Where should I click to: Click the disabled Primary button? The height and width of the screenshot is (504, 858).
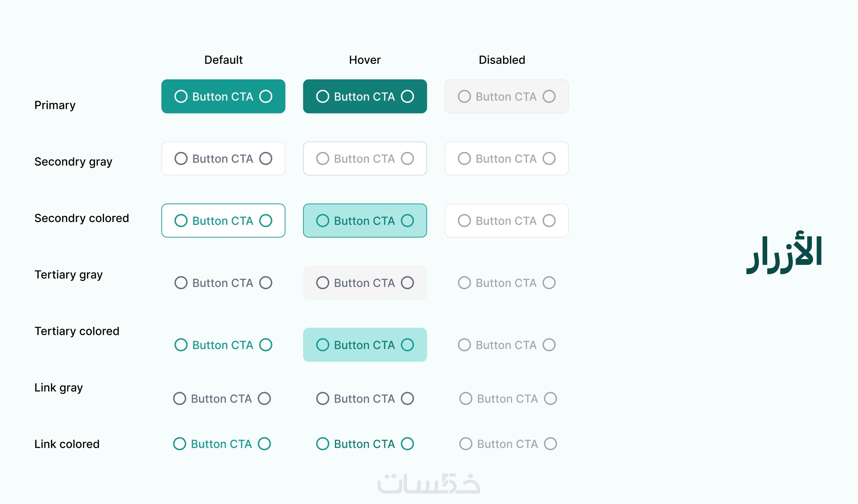tap(507, 96)
